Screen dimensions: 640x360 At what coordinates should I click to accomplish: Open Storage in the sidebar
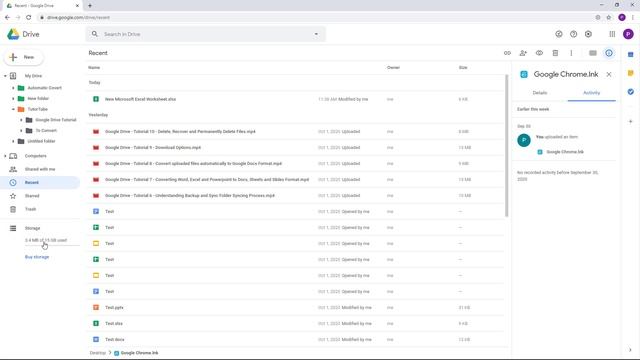(x=32, y=228)
